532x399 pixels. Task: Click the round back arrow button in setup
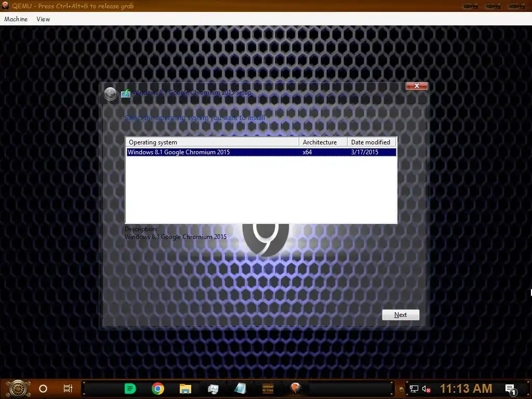point(110,94)
